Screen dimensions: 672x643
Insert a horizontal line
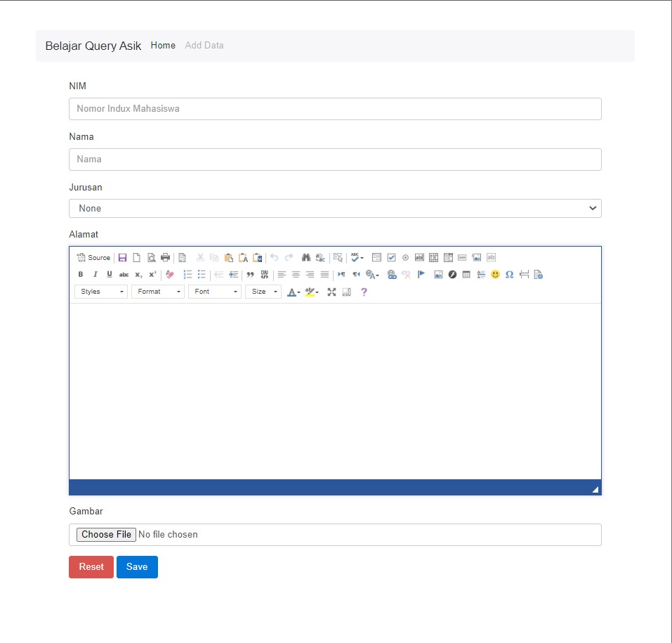click(x=481, y=275)
